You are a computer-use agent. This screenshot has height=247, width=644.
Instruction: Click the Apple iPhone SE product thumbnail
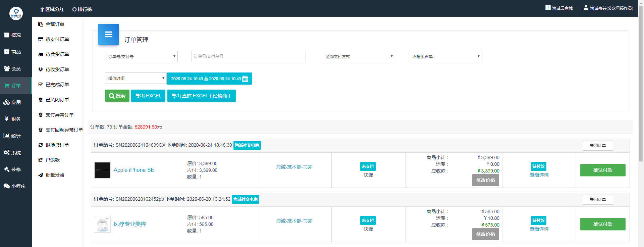pos(102,170)
